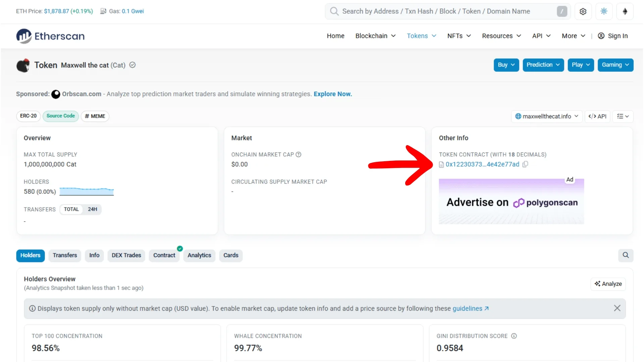This screenshot has height=362, width=644.
Task: Click the Sign In user icon
Action: pos(601,36)
